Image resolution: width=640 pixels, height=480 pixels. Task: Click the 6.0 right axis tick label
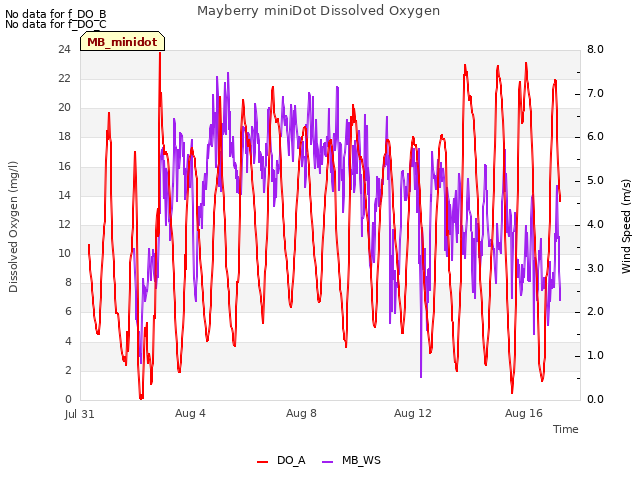(595, 136)
